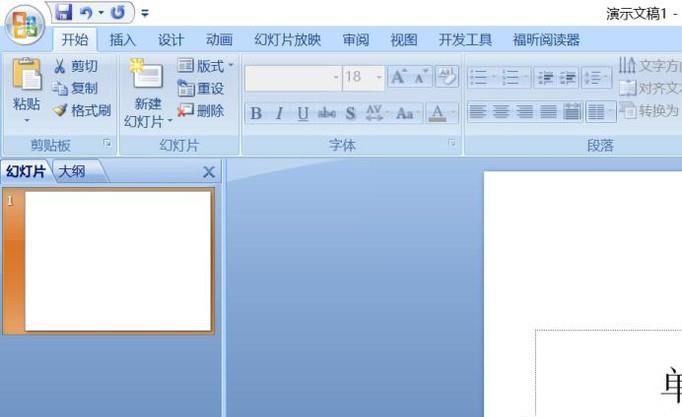The width and height of the screenshot is (682, 417).
Task: Open the 福昕阅读器 ribbon tab
Action: pos(546,40)
